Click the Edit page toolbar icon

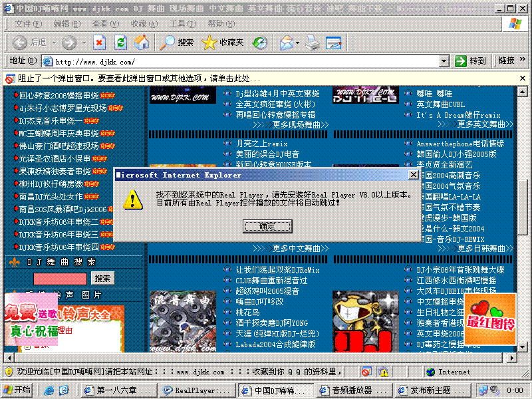click(x=334, y=43)
